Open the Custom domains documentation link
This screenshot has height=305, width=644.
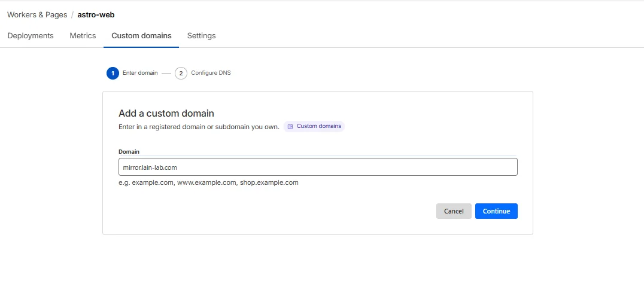tap(314, 126)
